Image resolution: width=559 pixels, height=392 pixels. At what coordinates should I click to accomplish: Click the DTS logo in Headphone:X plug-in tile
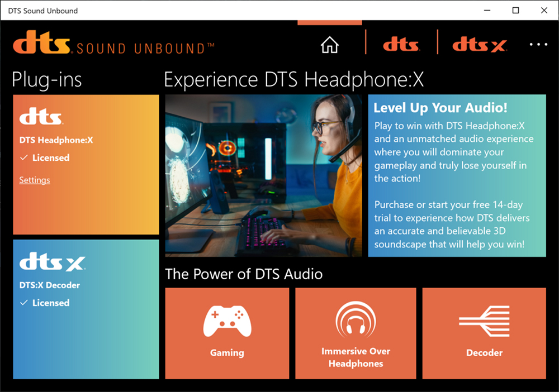tap(41, 118)
